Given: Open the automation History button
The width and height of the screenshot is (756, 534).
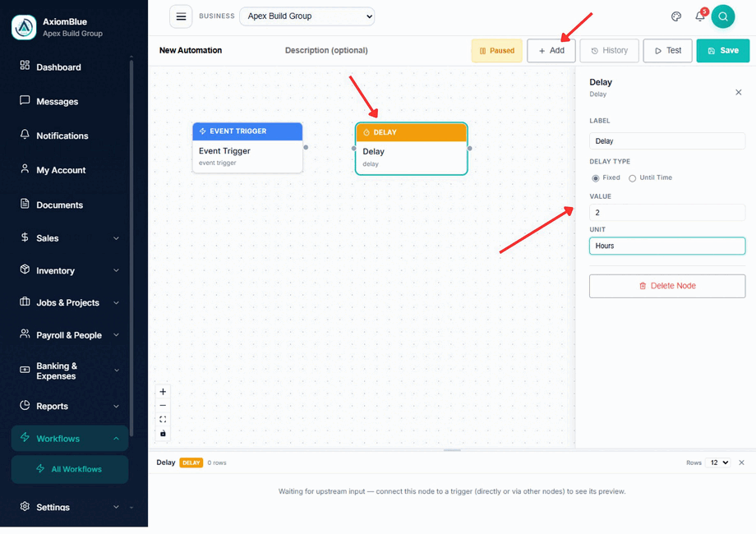Looking at the screenshot, I should [610, 51].
